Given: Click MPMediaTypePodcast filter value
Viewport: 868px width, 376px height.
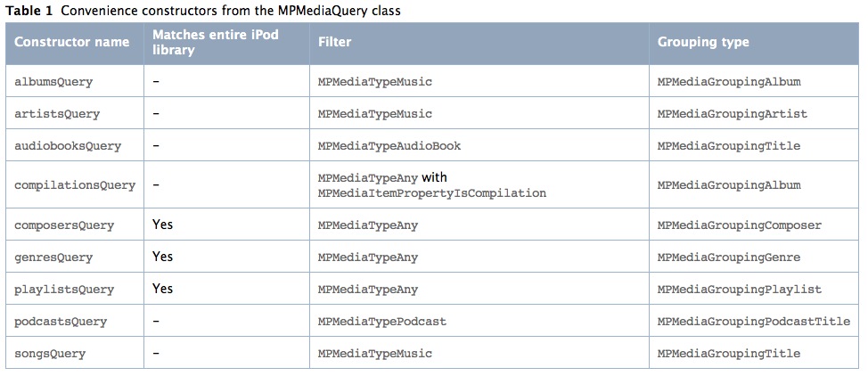Looking at the screenshot, I should 382,322.
